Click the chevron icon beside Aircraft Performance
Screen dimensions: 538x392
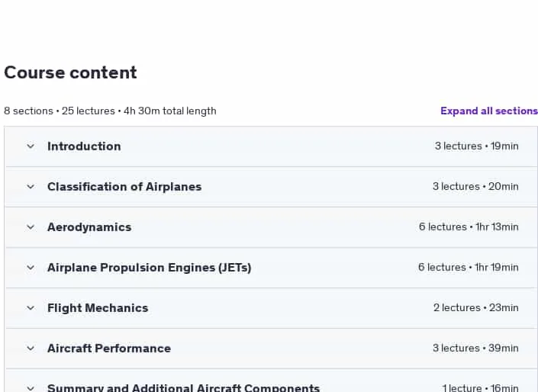(x=31, y=349)
